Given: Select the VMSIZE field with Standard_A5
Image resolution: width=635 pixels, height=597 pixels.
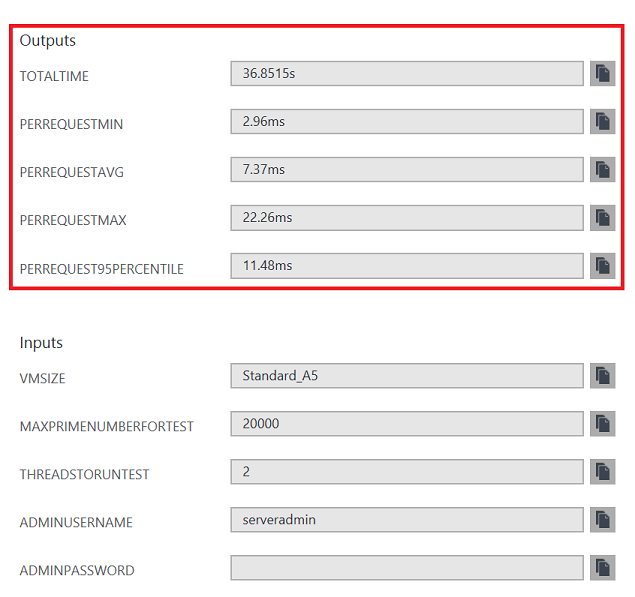Looking at the screenshot, I should (407, 376).
